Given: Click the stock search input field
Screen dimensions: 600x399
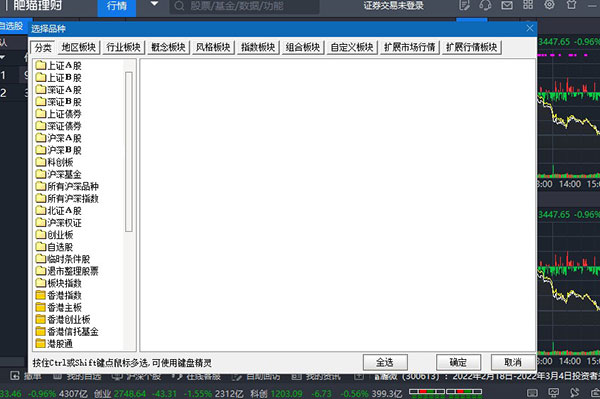Looking at the screenshot, I should pyautogui.click(x=245, y=6).
